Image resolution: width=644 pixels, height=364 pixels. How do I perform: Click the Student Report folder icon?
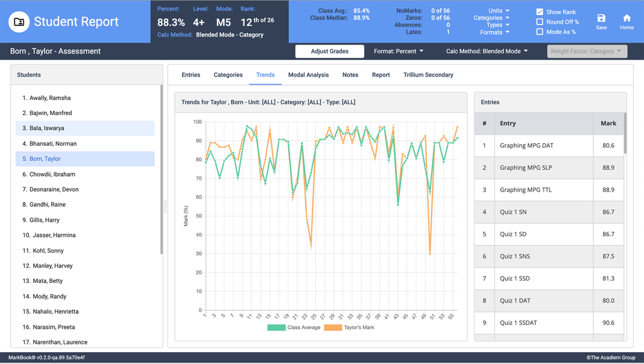[x=19, y=22]
